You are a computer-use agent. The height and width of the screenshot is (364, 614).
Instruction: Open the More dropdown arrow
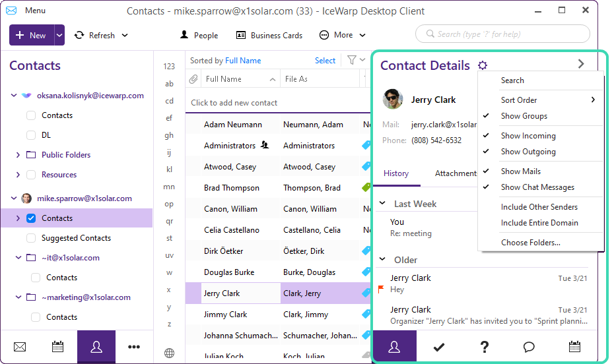[362, 35]
